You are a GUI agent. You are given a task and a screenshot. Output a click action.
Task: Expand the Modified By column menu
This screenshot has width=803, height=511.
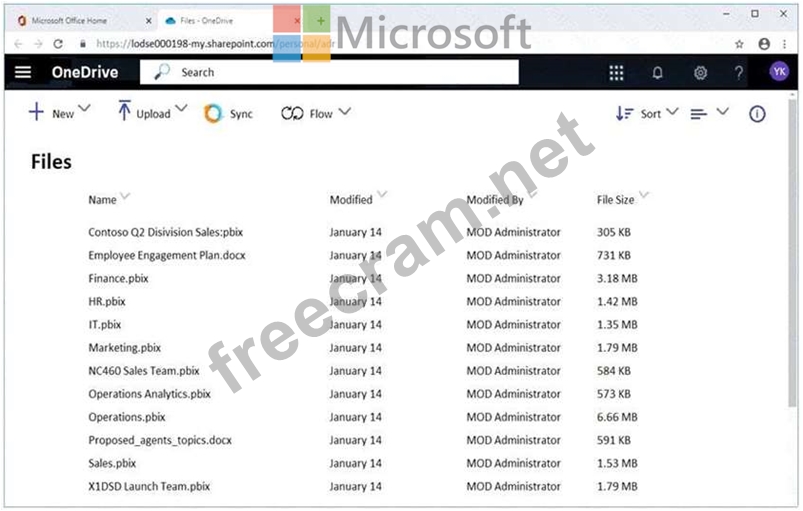(533, 195)
